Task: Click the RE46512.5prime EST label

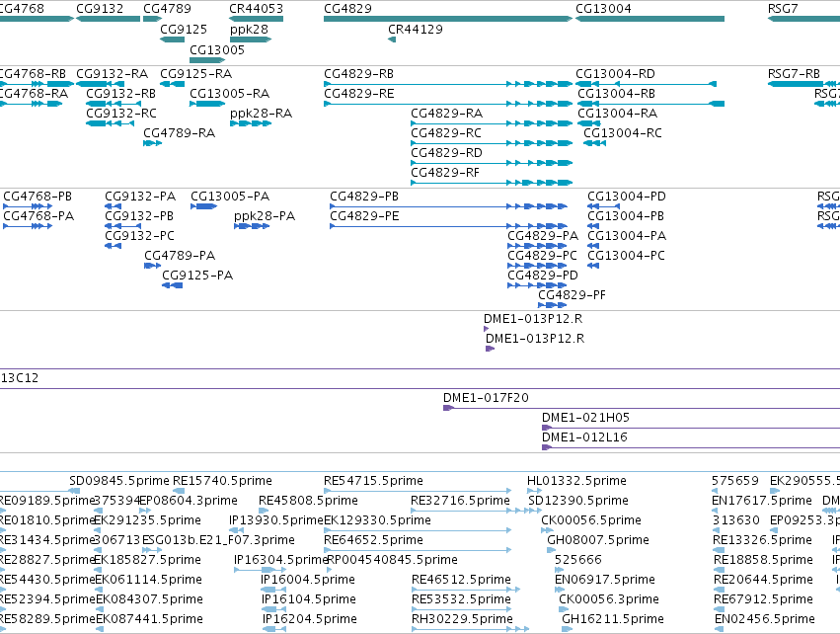Action: click(461, 580)
